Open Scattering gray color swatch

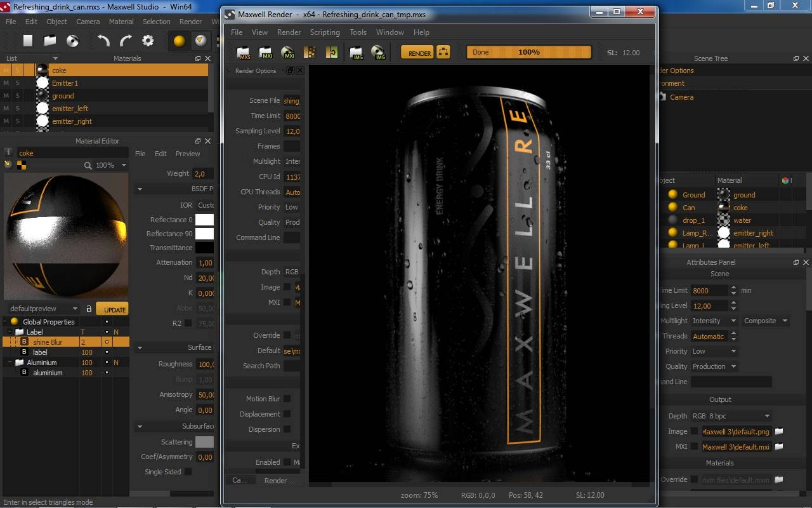click(204, 442)
